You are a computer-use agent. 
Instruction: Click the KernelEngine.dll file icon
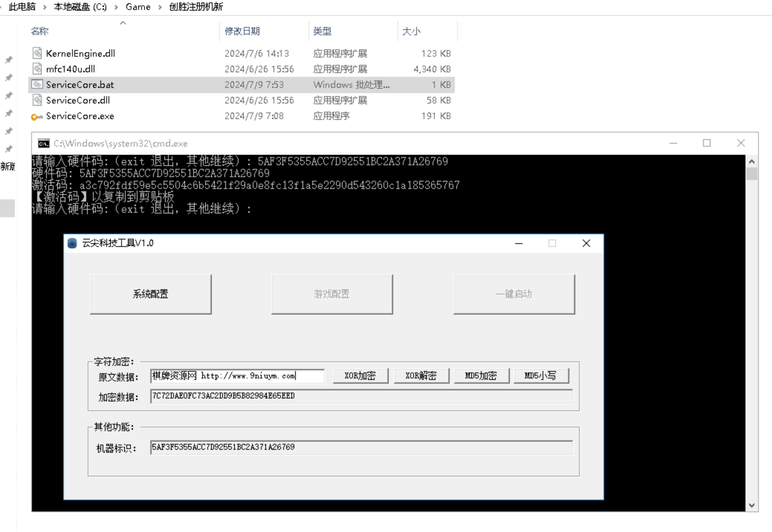point(37,53)
